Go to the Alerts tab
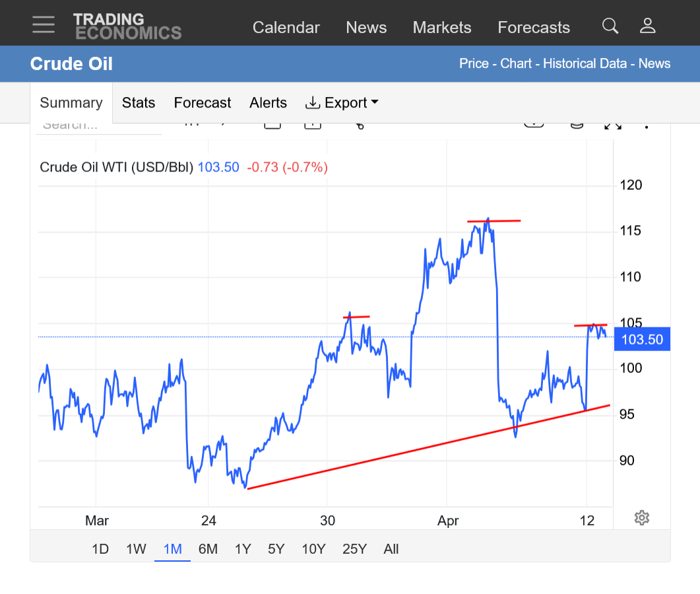This screenshot has width=700, height=594. point(268,103)
